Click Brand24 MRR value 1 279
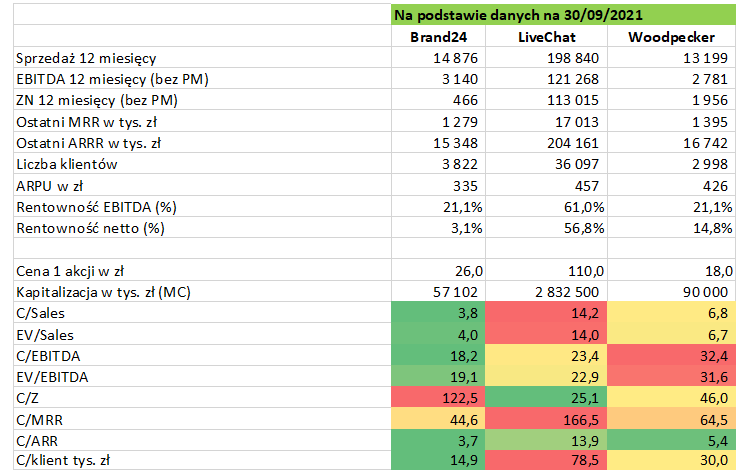Screen dimensions: 750x474 tap(460, 122)
